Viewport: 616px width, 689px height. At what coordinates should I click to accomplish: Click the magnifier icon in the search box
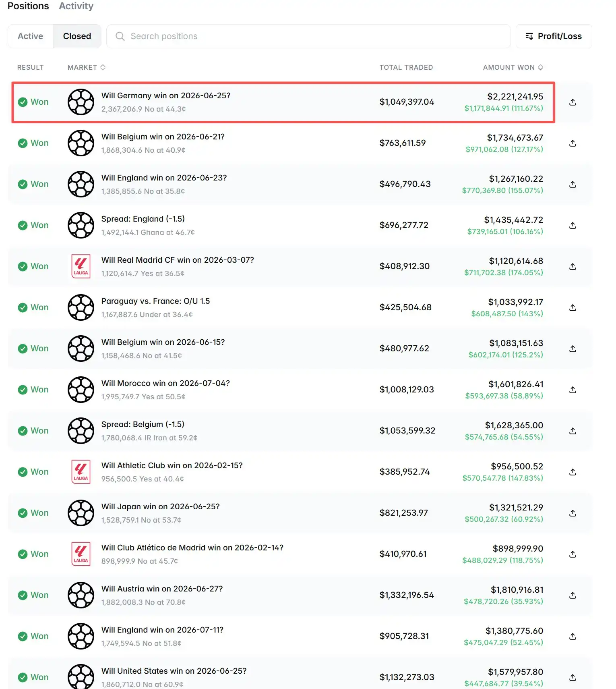[x=120, y=36]
